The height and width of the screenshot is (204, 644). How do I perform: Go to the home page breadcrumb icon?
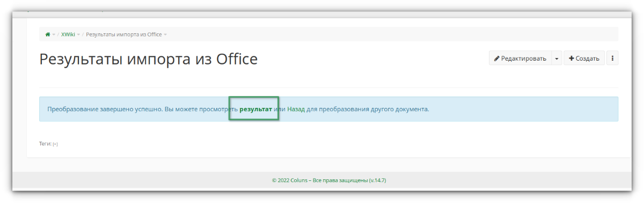click(48, 34)
